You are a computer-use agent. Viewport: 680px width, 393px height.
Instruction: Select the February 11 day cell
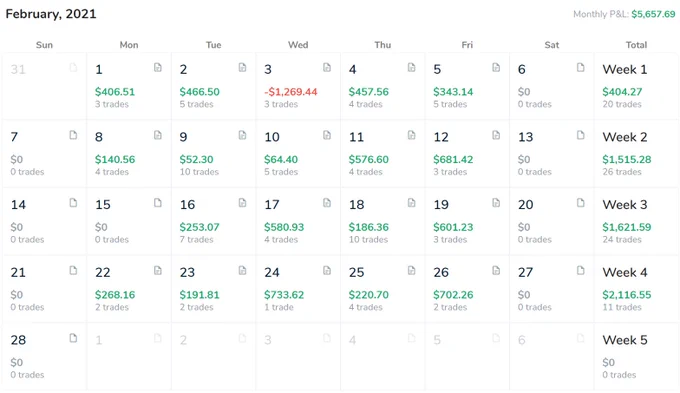[x=382, y=154]
